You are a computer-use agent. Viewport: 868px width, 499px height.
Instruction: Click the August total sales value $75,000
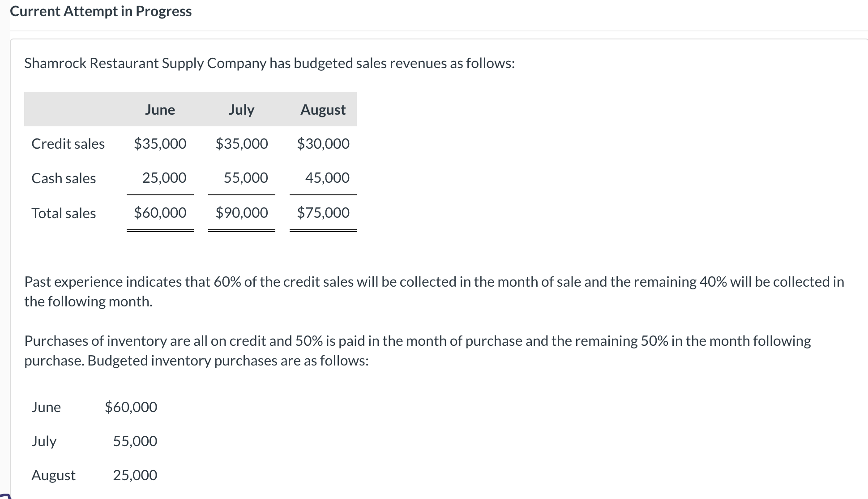point(323,212)
